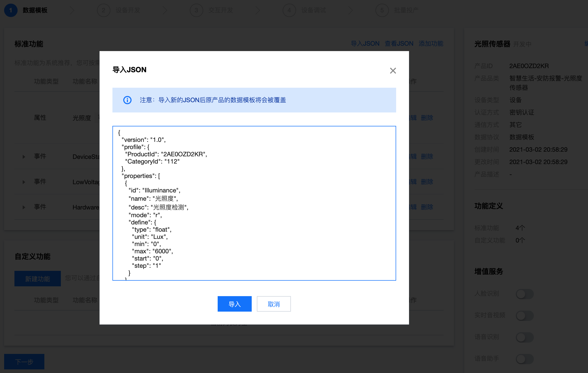Expand the LowVoltage event row arrow
This screenshot has height=373, width=588.
point(24,182)
